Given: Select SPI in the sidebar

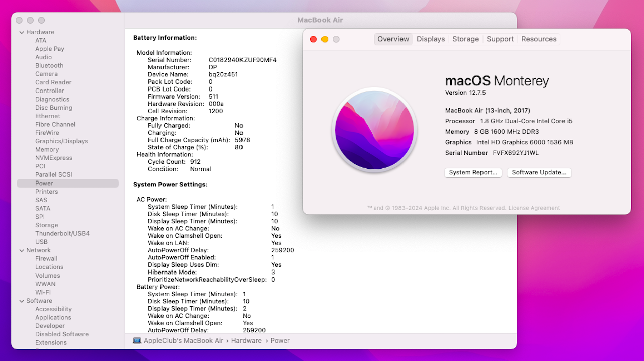Looking at the screenshot, I should pyautogui.click(x=40, y=217).
